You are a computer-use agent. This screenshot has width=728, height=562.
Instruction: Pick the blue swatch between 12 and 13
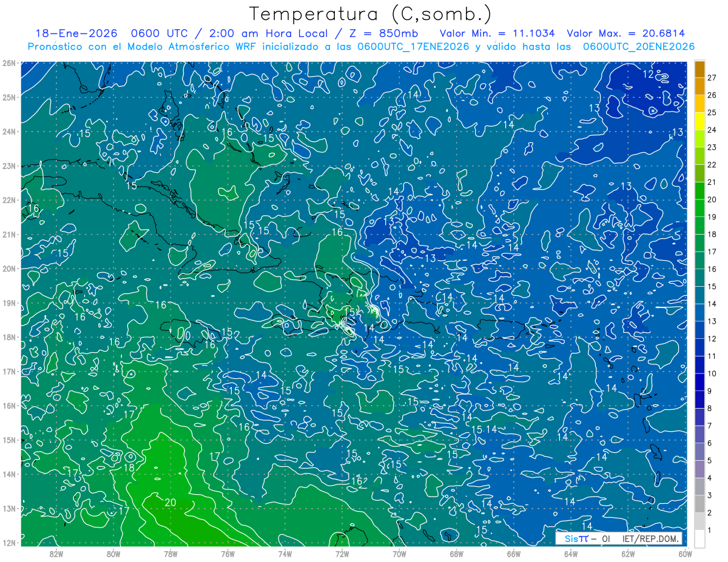tap(699, 330)
